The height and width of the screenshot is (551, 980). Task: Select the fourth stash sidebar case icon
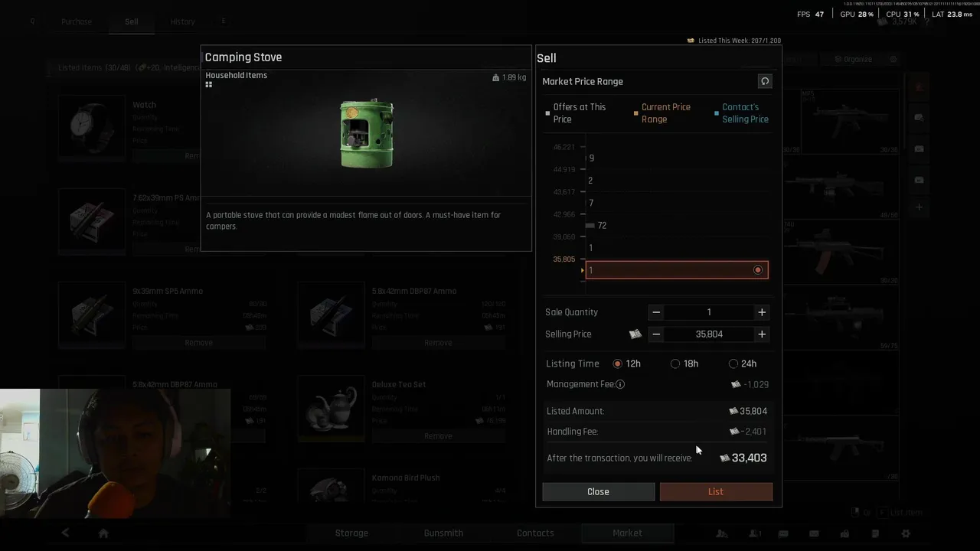920,180
